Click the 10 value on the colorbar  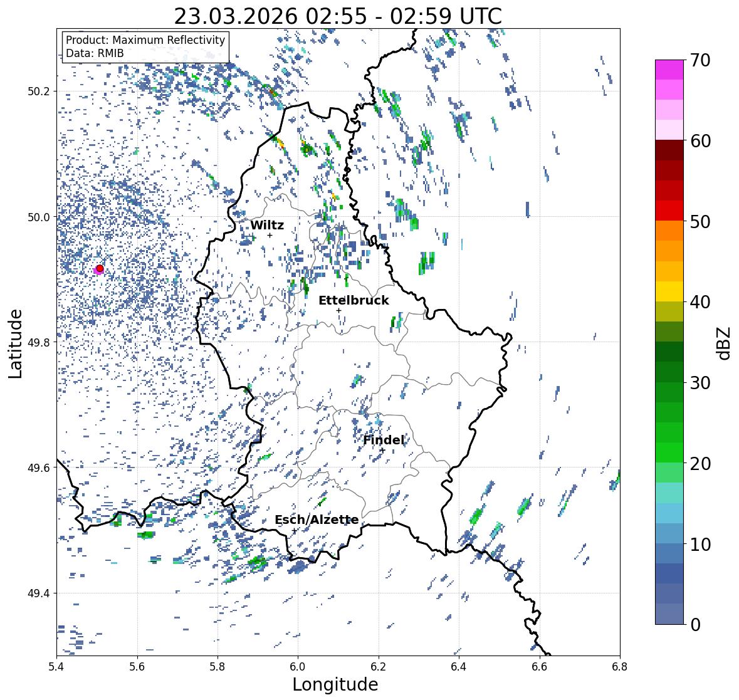coord(700,544)
